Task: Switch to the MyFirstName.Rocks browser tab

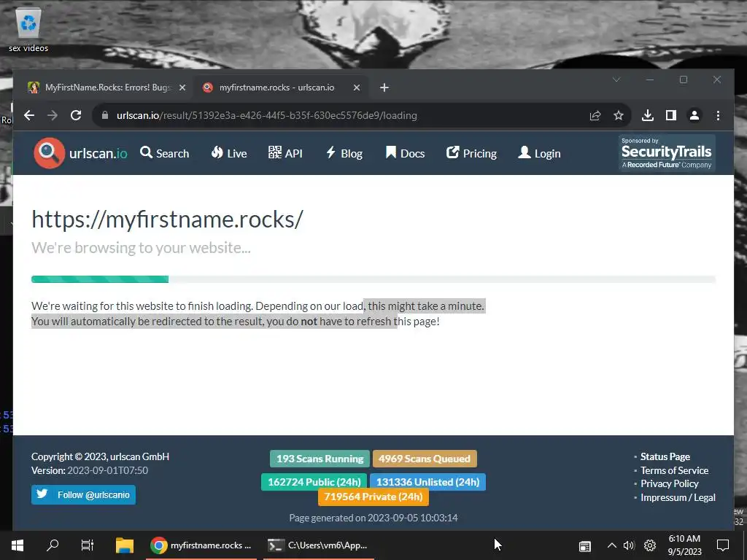Action: (x=107, y=87)
